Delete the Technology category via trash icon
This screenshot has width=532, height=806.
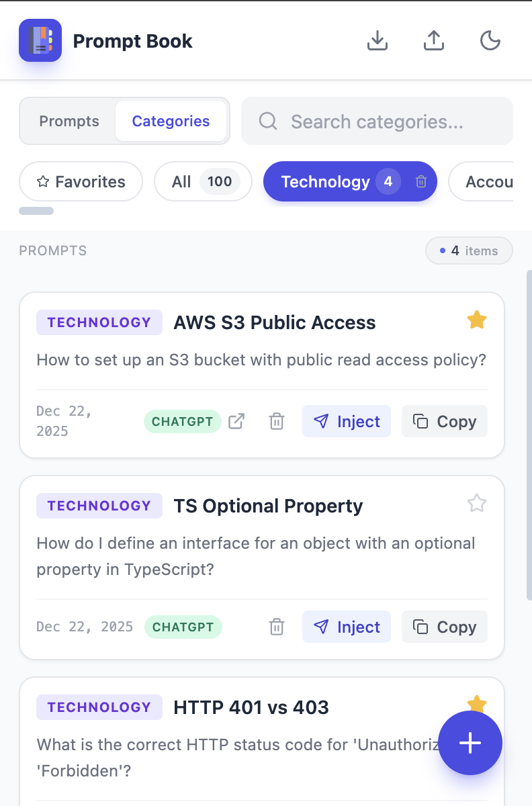click(x=421, y=181)
